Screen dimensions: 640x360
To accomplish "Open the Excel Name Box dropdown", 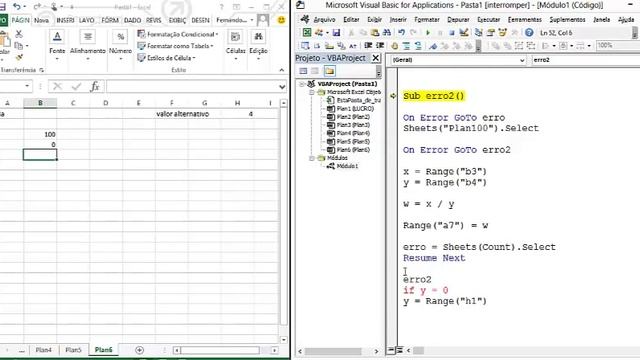I will click(27, 86).
